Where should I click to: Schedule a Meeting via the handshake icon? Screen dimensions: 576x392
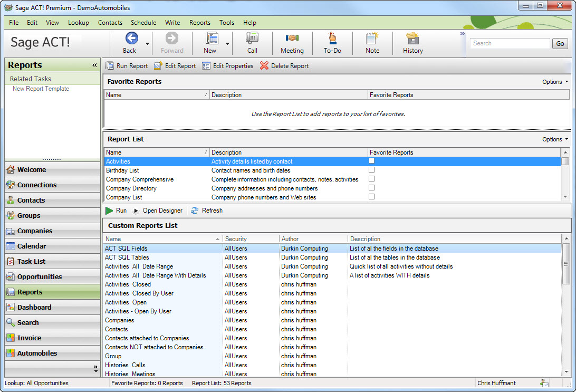(292, 38)
